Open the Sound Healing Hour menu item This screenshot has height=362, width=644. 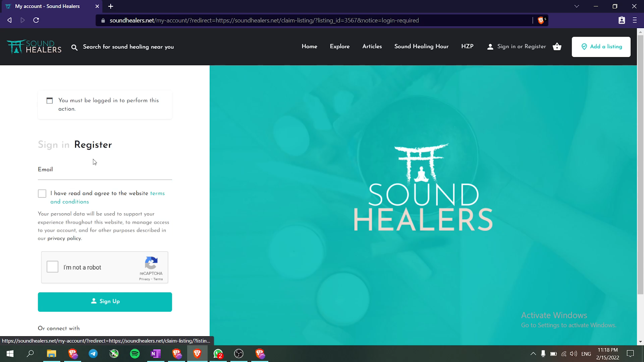421,46
